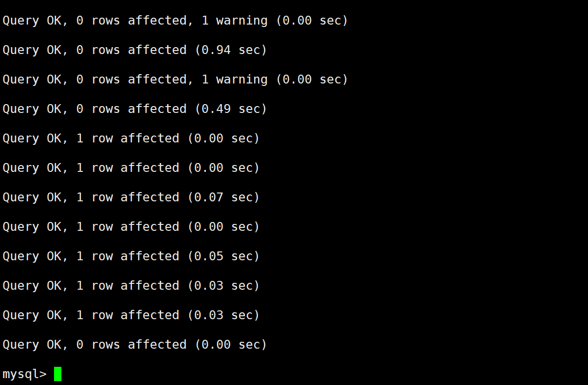This screenshot has height=385, width=588.
Task: Click the (0.07 sec) timing text
Action: (224, 197)
